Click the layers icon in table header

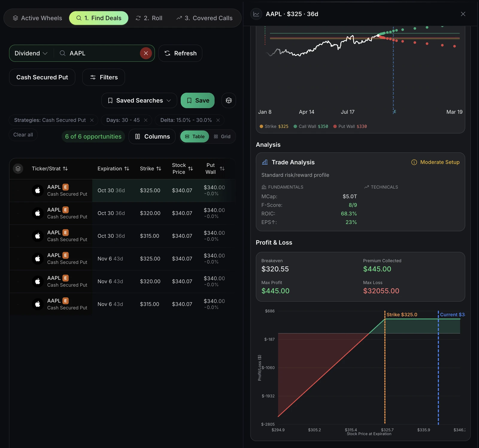tap(18, 168)
